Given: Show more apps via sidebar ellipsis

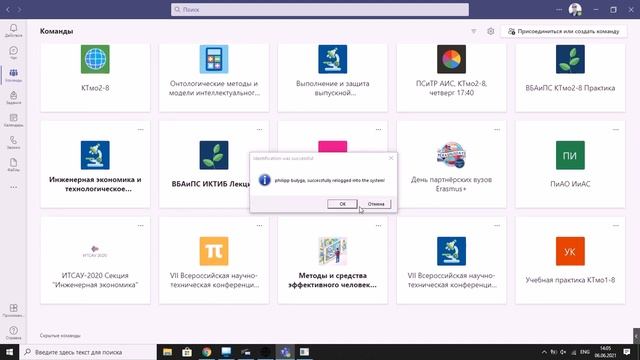Looking at the screenshot, I should click(x=13, y=187).
